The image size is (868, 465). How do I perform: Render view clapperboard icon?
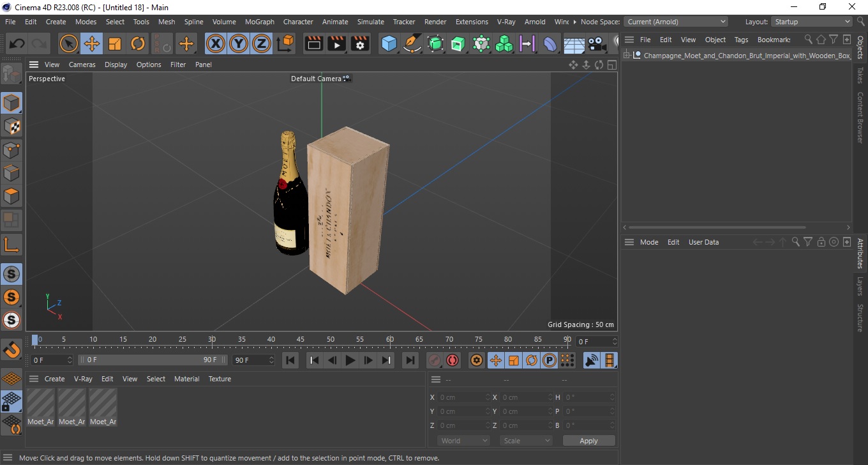click(314, 44)
